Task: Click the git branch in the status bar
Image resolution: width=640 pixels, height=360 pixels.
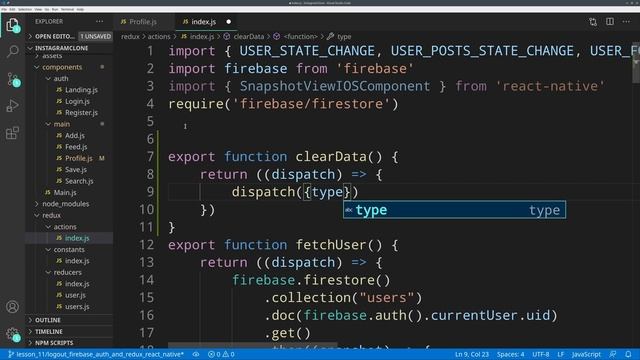Action: coord(96,354)
